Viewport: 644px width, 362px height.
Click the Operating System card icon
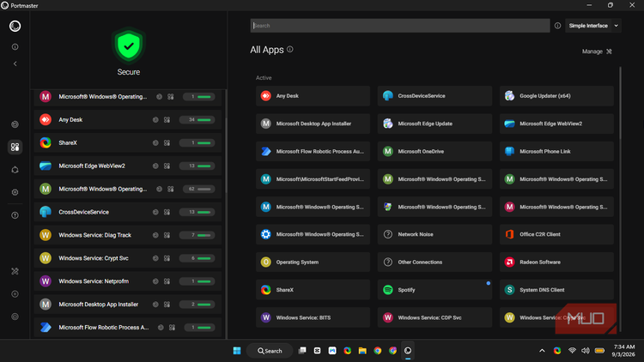point(265,262)
